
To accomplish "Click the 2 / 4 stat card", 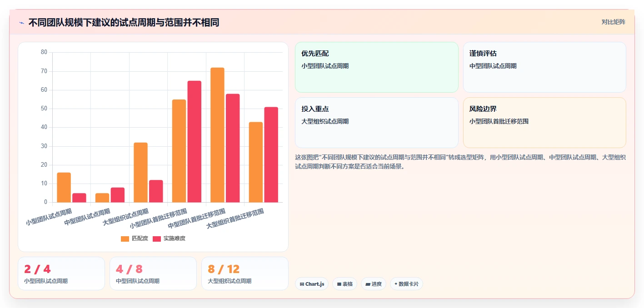I will pos(61,273).
